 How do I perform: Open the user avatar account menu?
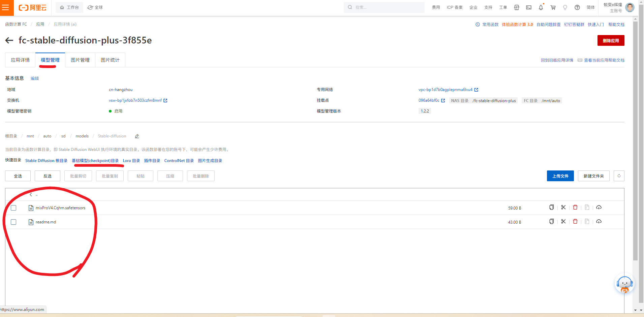click(x=630, y=7)
